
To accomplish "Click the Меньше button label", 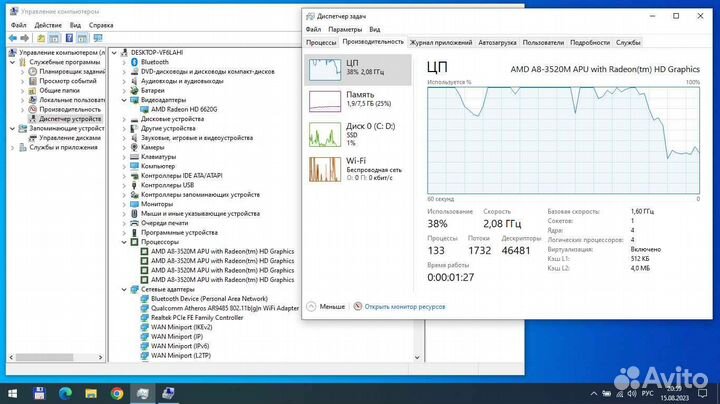I will click(332, 306).
